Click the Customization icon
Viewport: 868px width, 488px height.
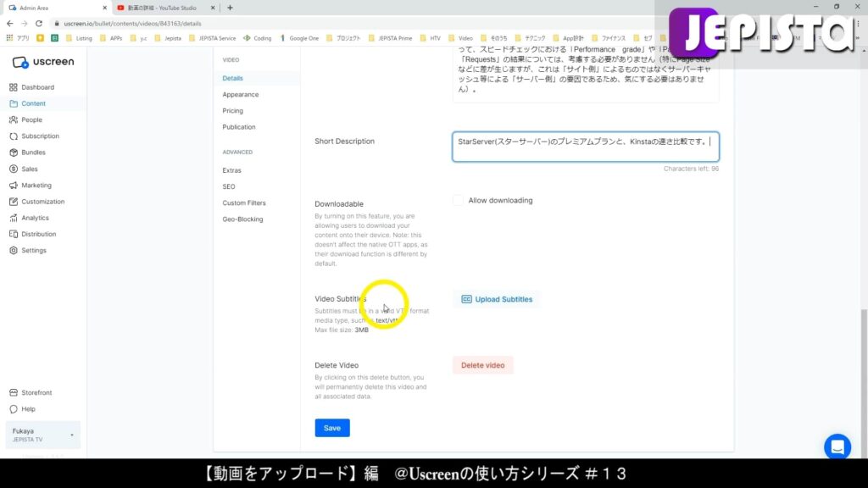coord(14,202)
